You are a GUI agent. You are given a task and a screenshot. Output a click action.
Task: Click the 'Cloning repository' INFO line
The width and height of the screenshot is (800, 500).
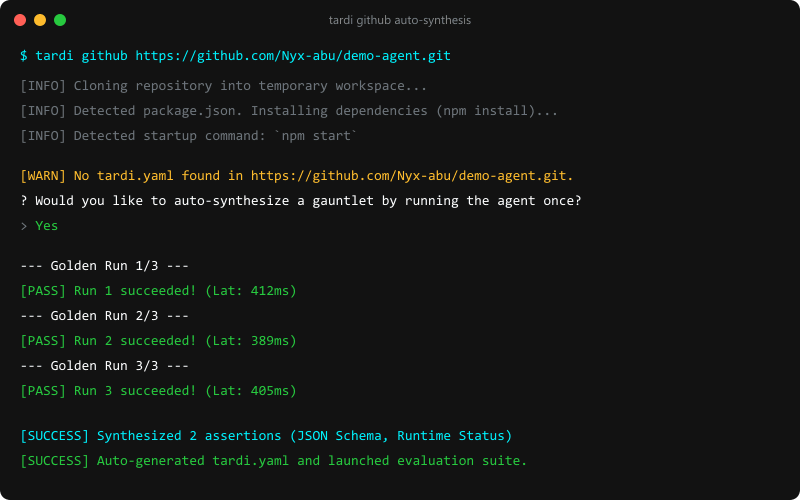point(223,86)
